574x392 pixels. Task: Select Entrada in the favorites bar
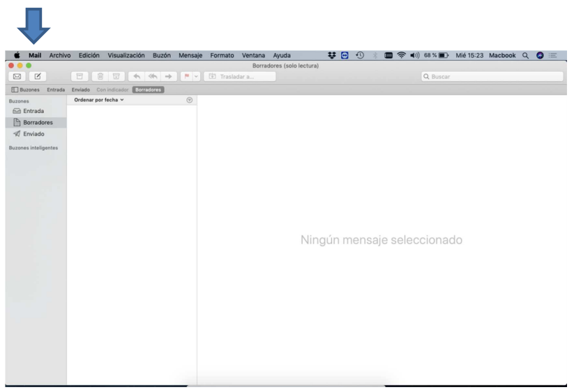pyautogui.click(x=56, y=89)
